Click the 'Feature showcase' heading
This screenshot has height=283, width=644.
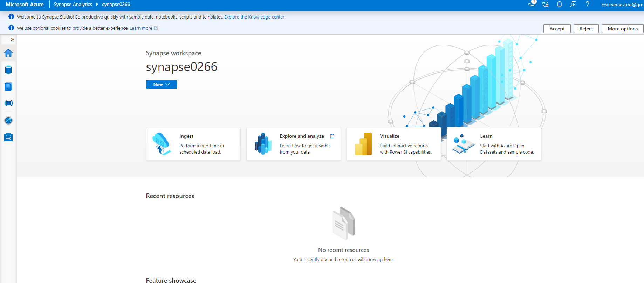point(171,280)
